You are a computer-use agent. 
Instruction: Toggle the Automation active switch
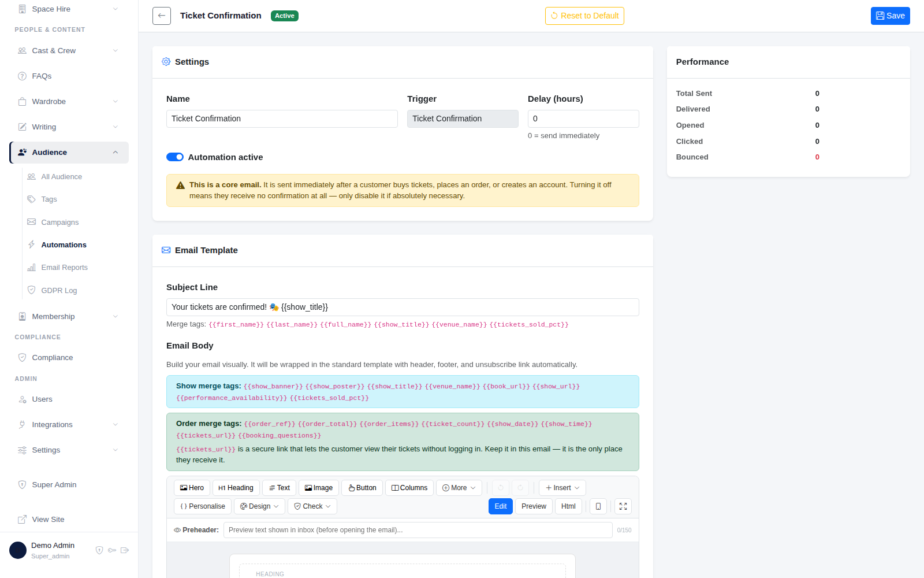point(175,157)
